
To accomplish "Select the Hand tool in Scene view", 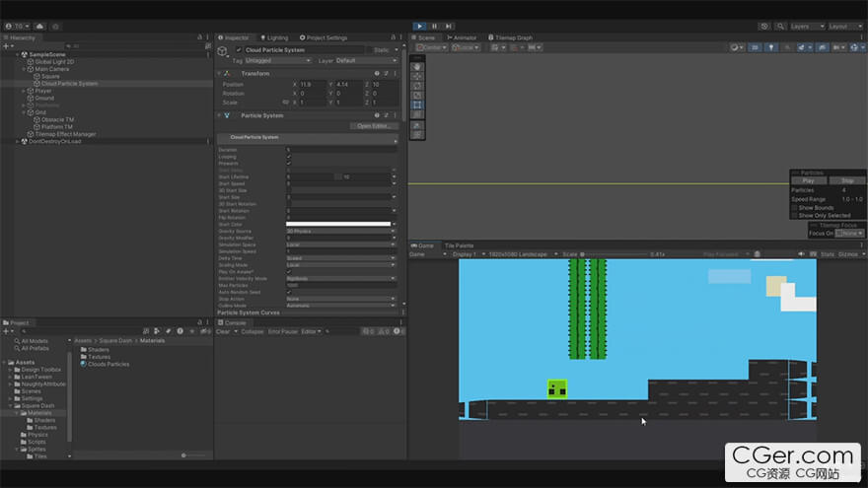I will 417,67.
